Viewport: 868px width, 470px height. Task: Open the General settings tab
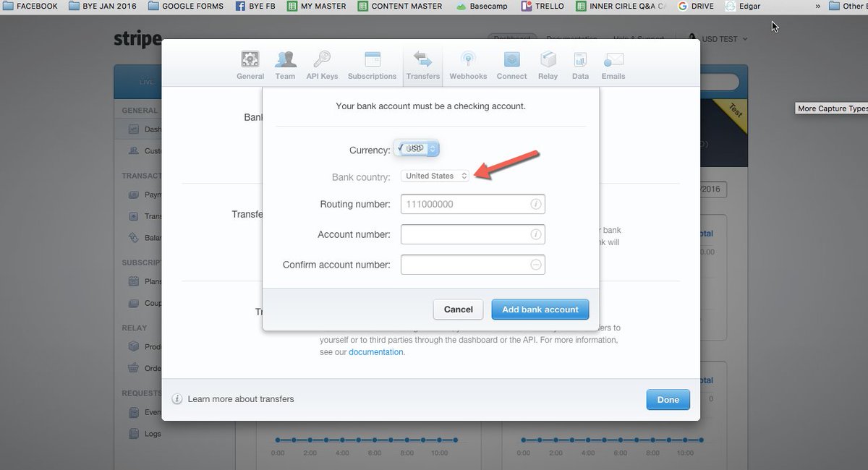250,65
